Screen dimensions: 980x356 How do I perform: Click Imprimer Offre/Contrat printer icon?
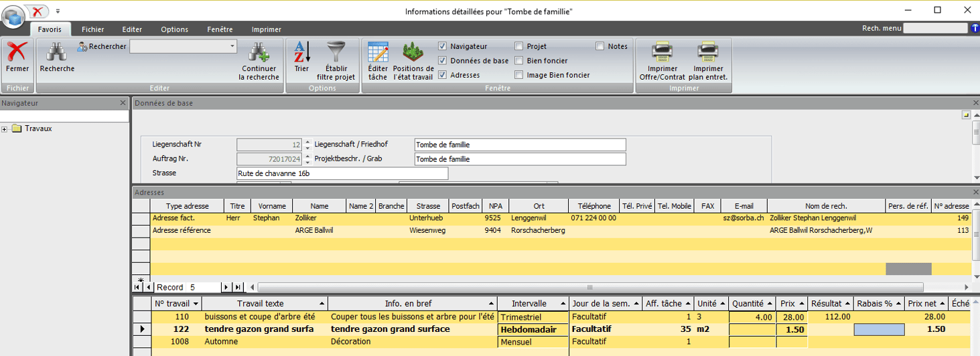click(x=662, y=52)
